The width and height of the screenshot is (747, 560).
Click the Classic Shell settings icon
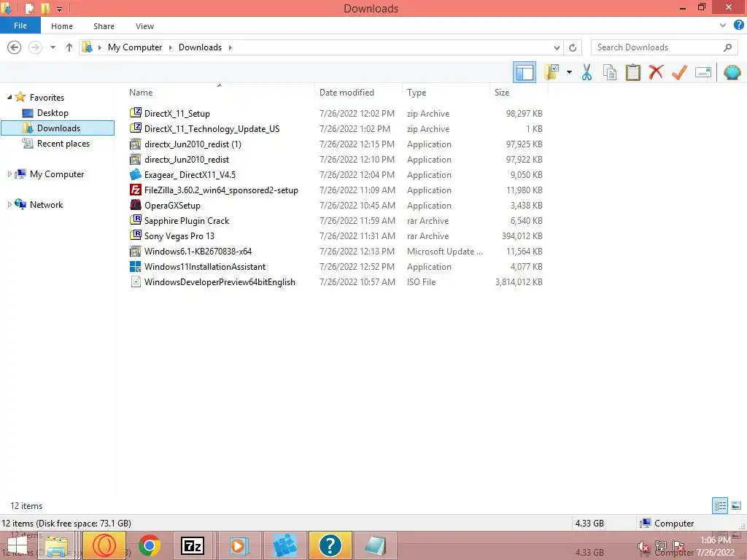pos(732,72)
